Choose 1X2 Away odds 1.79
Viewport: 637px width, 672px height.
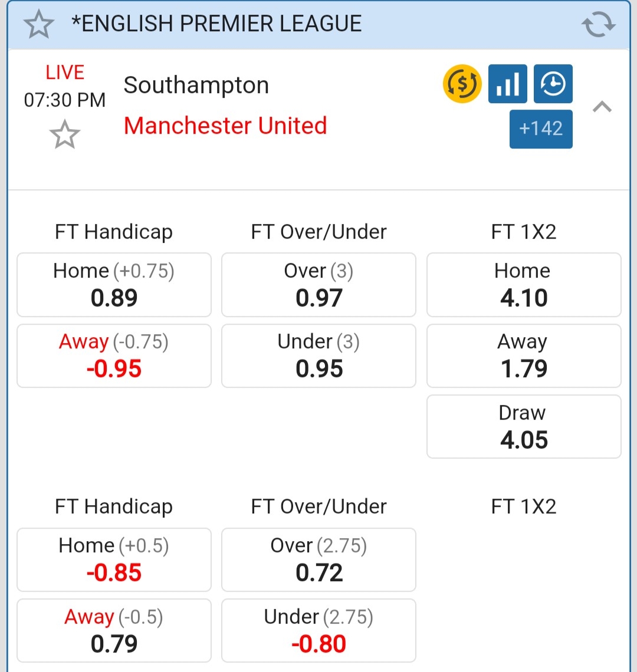[524, 355]
